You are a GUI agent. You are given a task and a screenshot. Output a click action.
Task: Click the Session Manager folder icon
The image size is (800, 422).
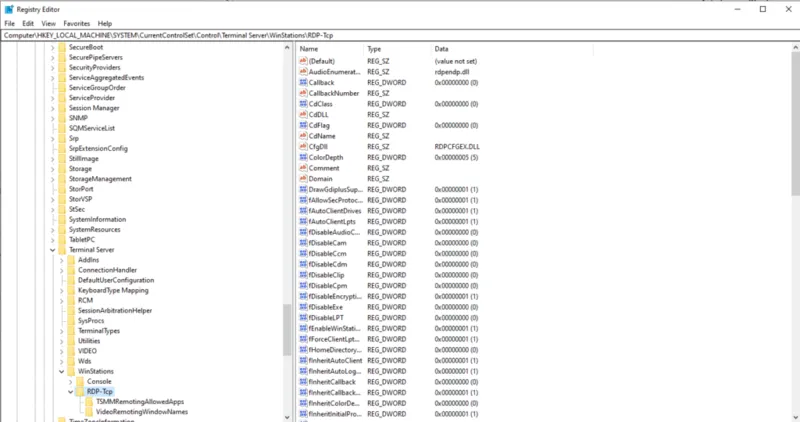click(x=62, y=108)
